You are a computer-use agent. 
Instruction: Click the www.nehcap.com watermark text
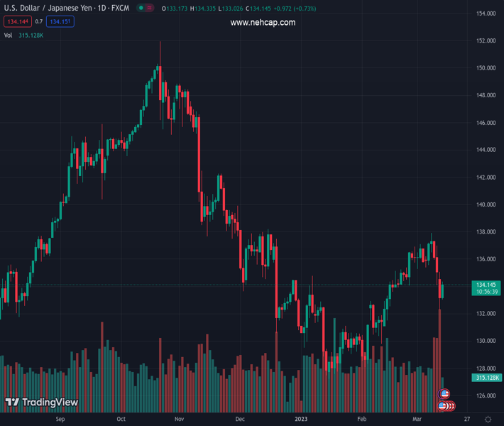click(x=263, y=23)
